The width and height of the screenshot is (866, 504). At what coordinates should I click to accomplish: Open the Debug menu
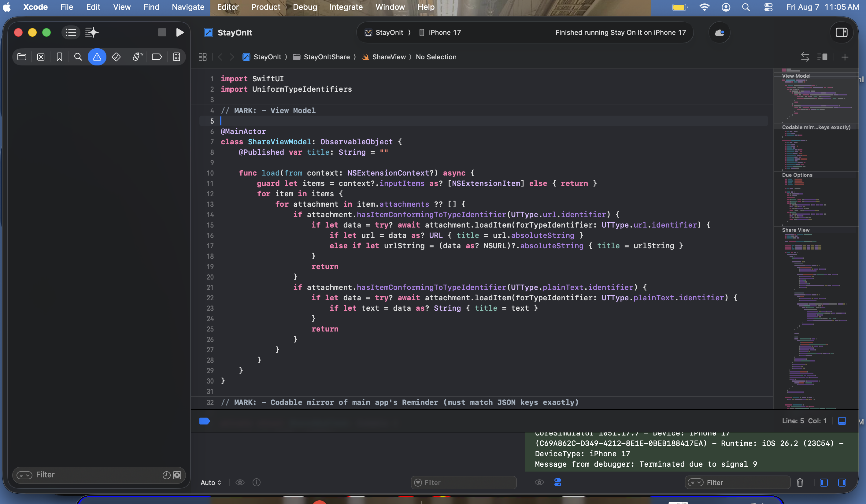305,7
